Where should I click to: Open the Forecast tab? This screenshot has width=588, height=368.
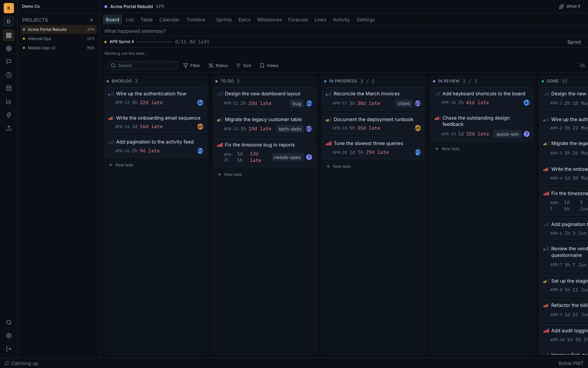click(x=298, y=20)
